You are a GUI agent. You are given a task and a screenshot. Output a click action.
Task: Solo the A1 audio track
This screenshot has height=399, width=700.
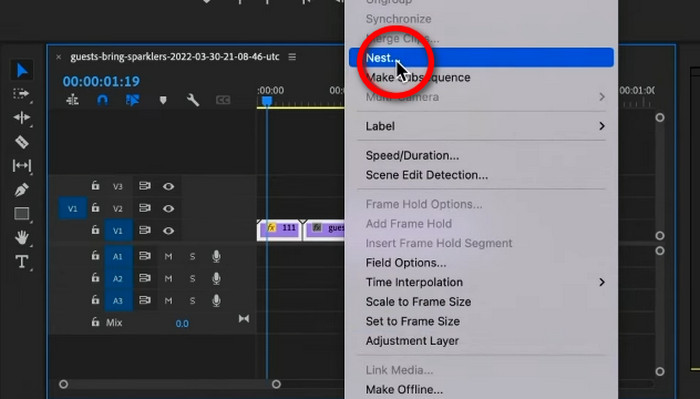click(192, 257)
